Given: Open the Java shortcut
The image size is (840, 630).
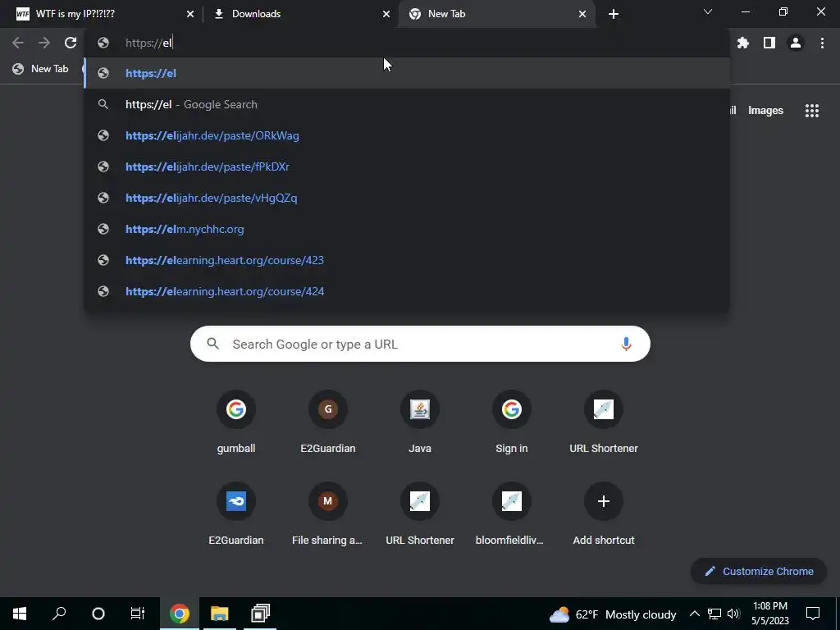Looking at the screenshot, I should tap(419, 422).
